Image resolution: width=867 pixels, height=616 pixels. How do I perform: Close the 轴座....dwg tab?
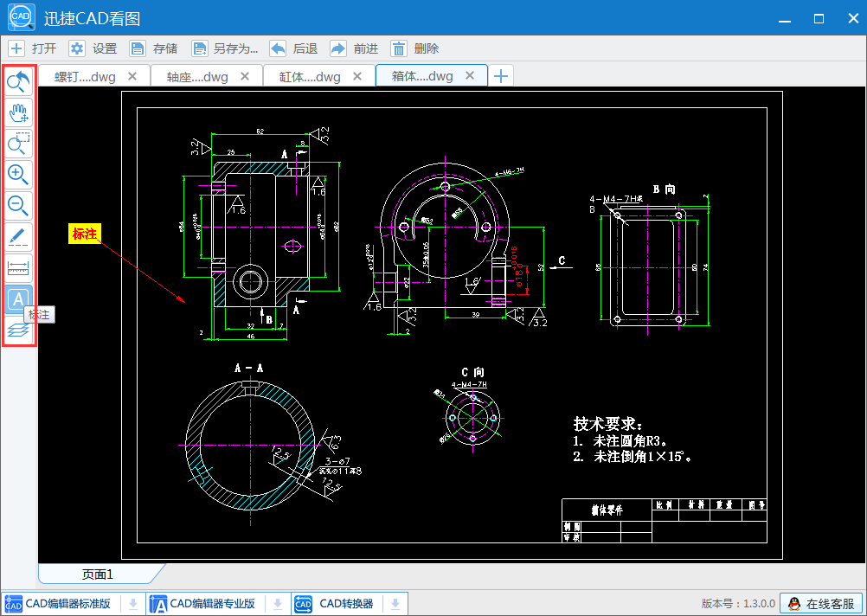click(x=244, y=76)
